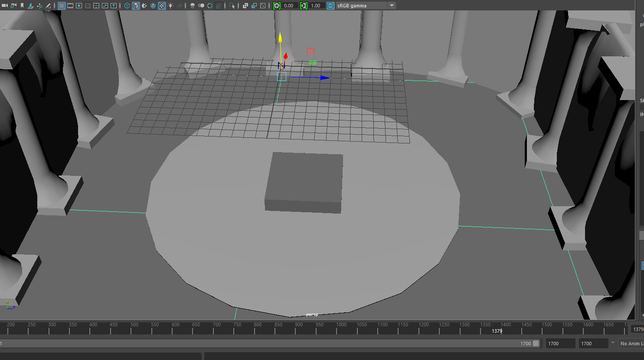This screenshot has height=360, width=644.
Task: Open the No Anim Layer dropdown
Action: click(x=631, y=344)
